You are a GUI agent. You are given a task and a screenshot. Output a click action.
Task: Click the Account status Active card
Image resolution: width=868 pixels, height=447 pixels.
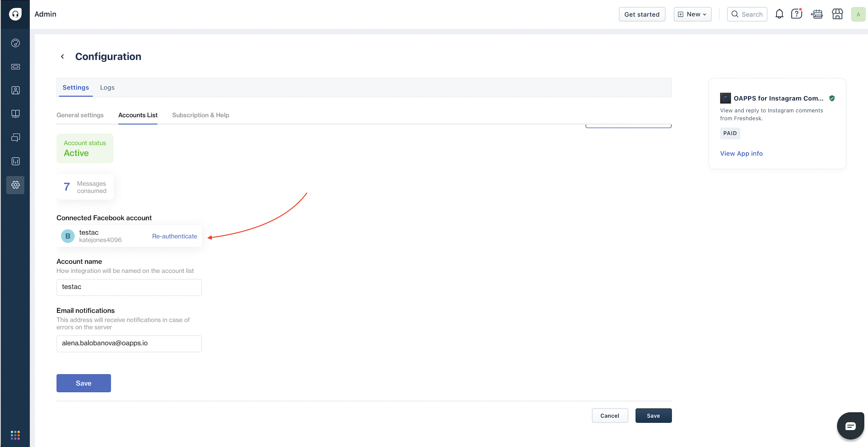coord(85,148)
